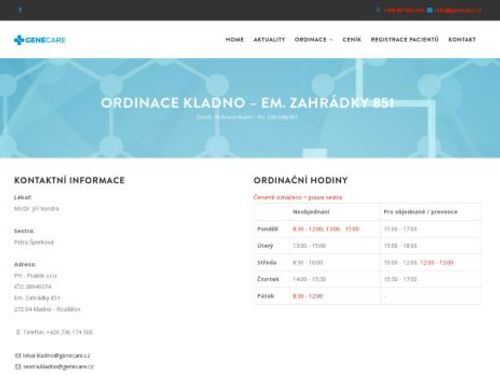Click the 'Pondělí' row label
Viewport: 500px width, 375px height.
[267, 229]
